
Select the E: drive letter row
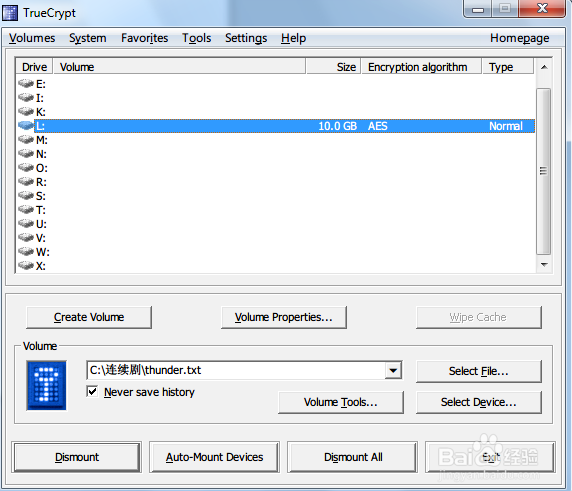(x=276, y=84)
